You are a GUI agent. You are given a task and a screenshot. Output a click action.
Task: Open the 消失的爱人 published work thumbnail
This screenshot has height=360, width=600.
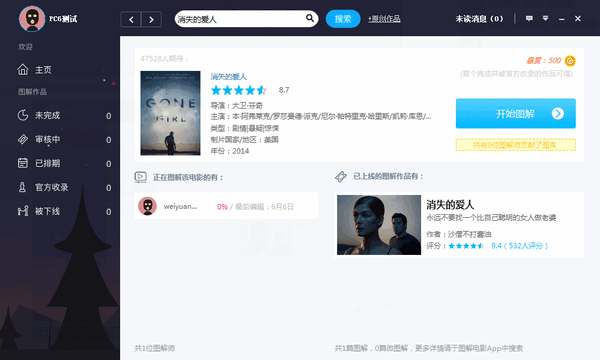click(x=379, y=225)
